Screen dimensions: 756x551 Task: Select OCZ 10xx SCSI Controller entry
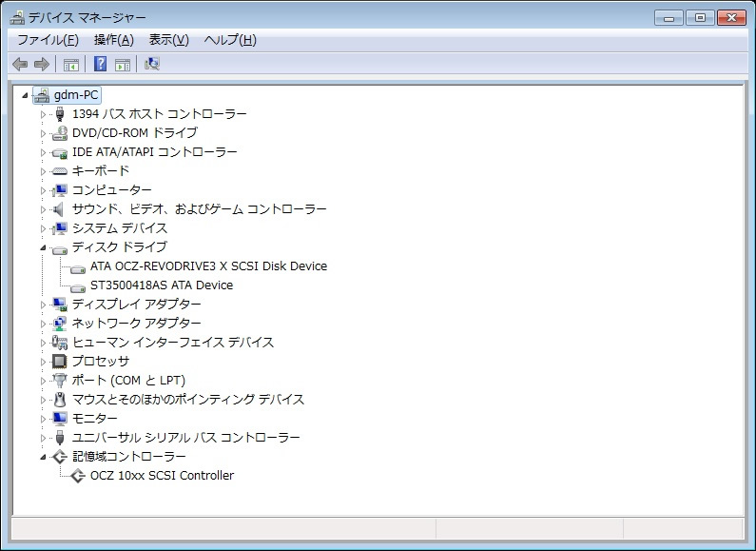162,475
